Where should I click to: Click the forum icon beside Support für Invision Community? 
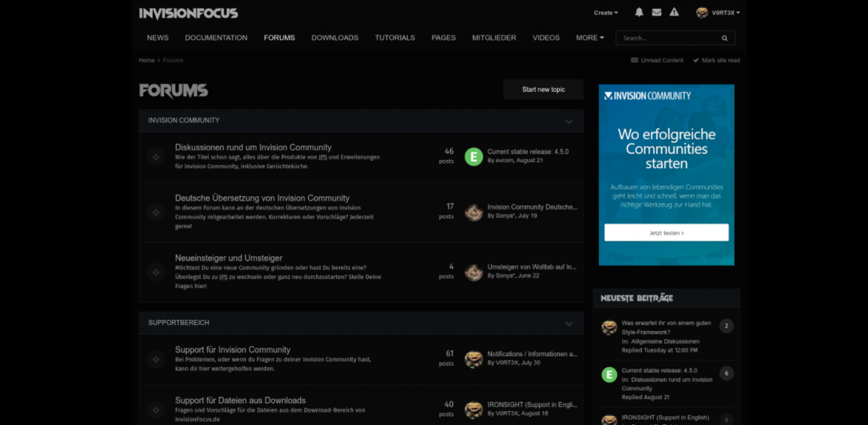pos(156,359)
